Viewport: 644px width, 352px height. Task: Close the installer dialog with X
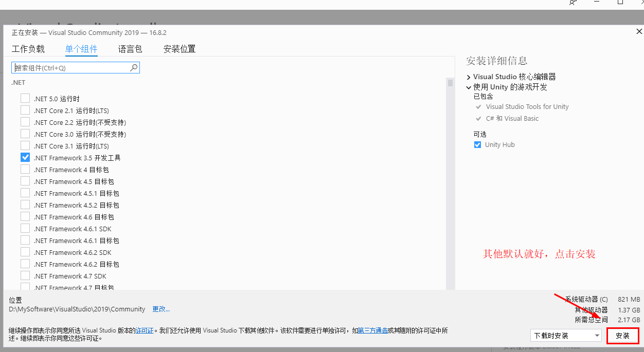(x=639, y=32)
